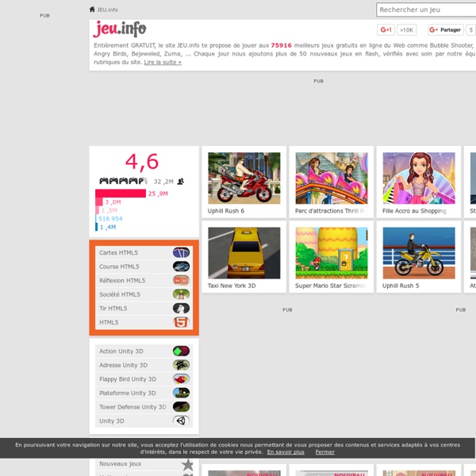476x476 pixels.
Task: Open the Uphill Rush 5 game thumbnail
Action: [419, 253]
